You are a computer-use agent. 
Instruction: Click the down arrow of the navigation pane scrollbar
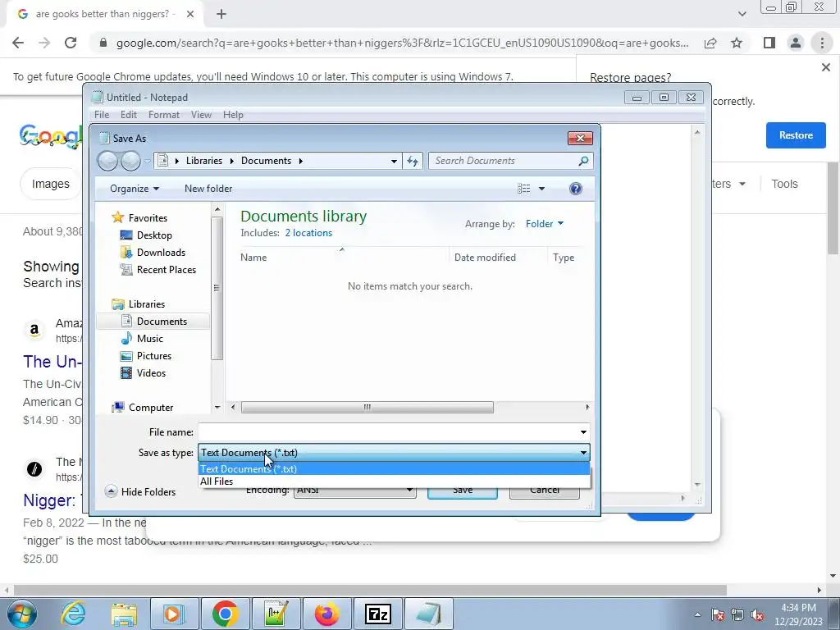(217, 408)
